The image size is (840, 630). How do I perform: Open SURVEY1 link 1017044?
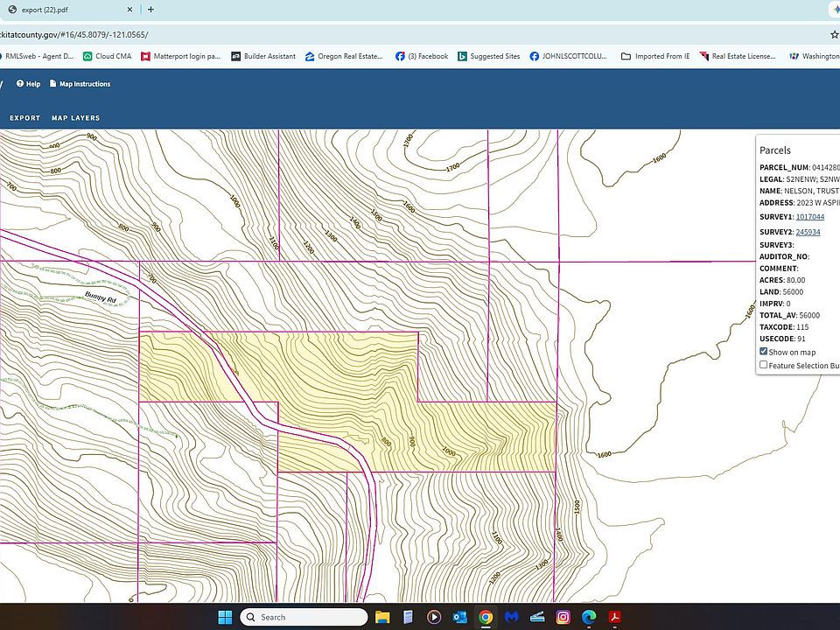(x=810, y=217)
